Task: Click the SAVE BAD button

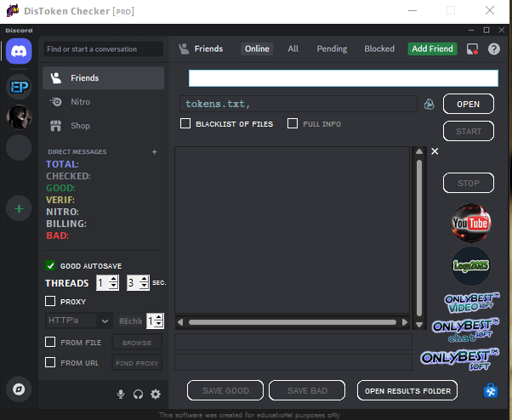Action: click(x=307, y=390)
